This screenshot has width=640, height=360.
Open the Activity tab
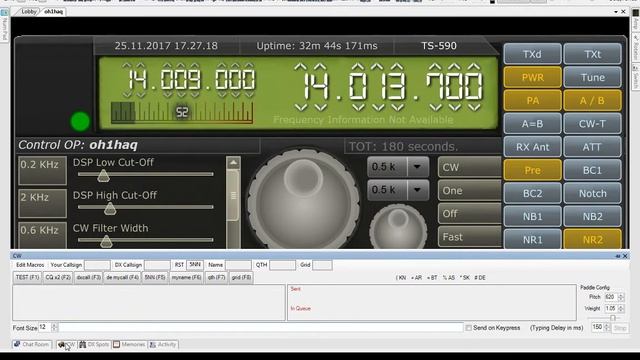163,344
